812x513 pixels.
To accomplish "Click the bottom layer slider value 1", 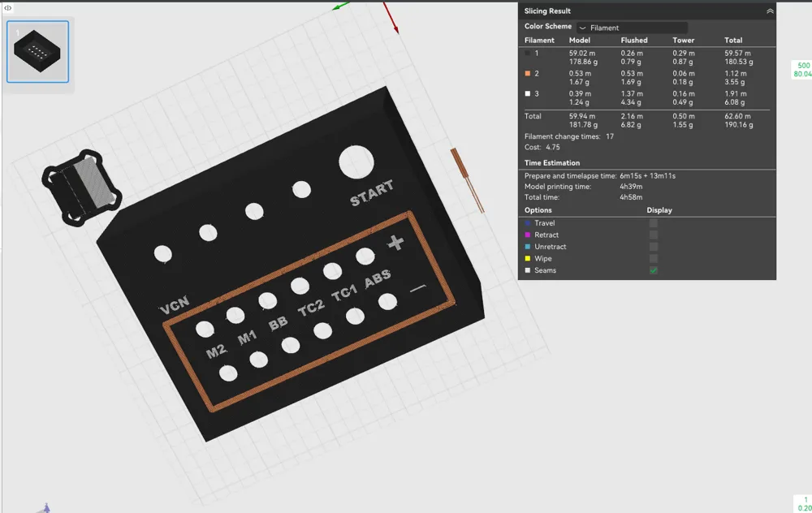I will click(806, 500).
